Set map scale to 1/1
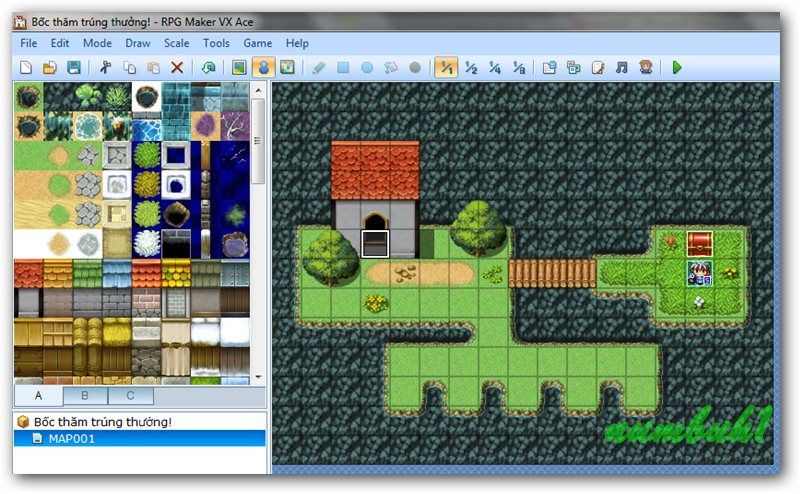Image resolution: width=800 pixels, height=494 pixels. click(x=446, y=67)
